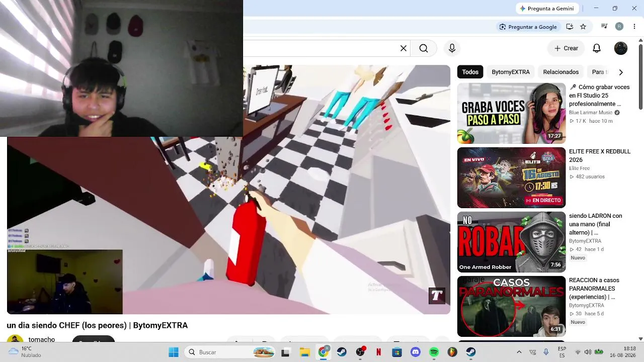Screen dimensions: 644x362
Task: Open the Wi-Fi network tray icon
Action: coord(578,352)
